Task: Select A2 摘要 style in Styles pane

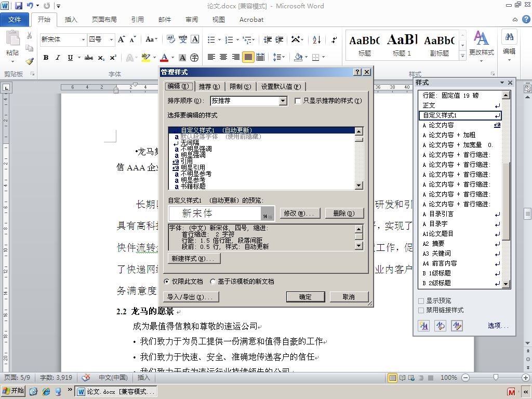Action: 460,244
